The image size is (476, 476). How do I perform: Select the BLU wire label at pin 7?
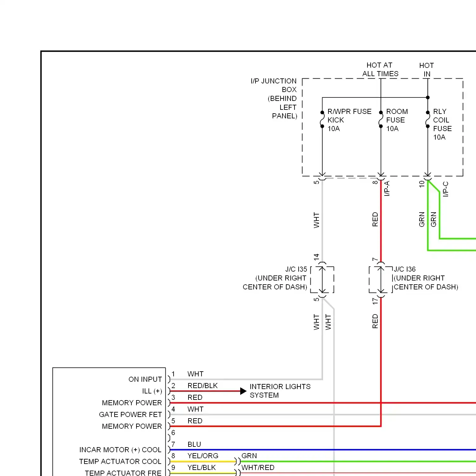point(194,444)
